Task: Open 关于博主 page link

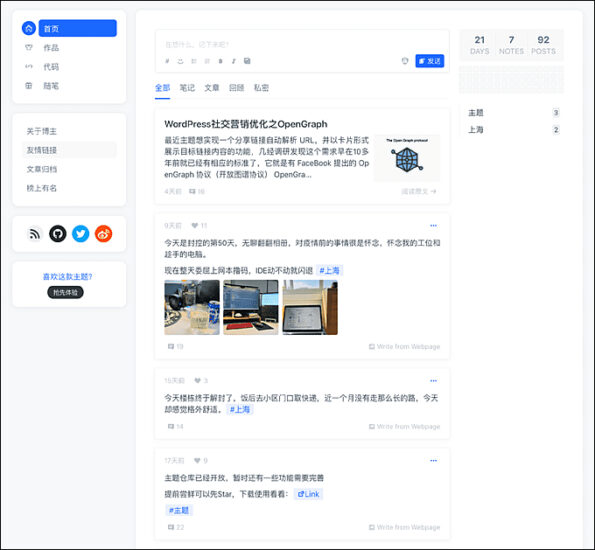Action: [41, 131]
